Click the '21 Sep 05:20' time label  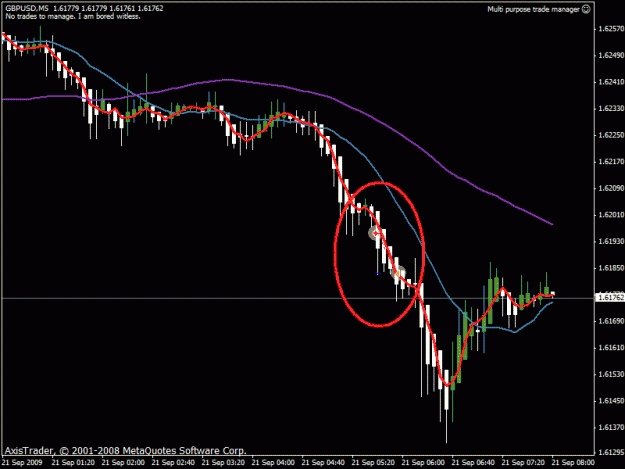(373, 463)
